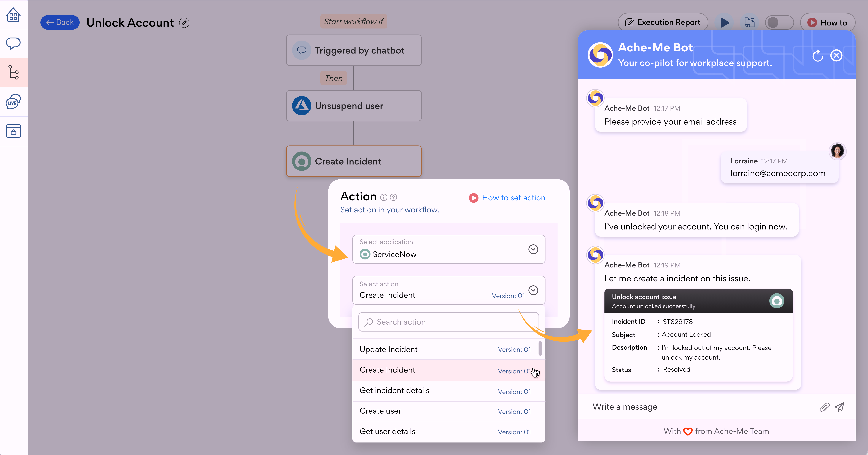
Task: Refresh the Ache-Me Bot conversation
Action: pos(818,56)
